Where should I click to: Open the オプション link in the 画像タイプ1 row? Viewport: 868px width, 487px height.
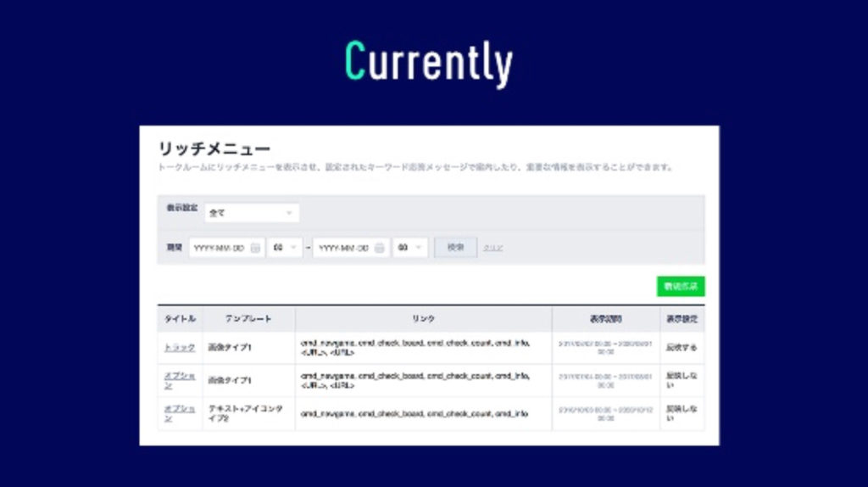tap(180, 380)
